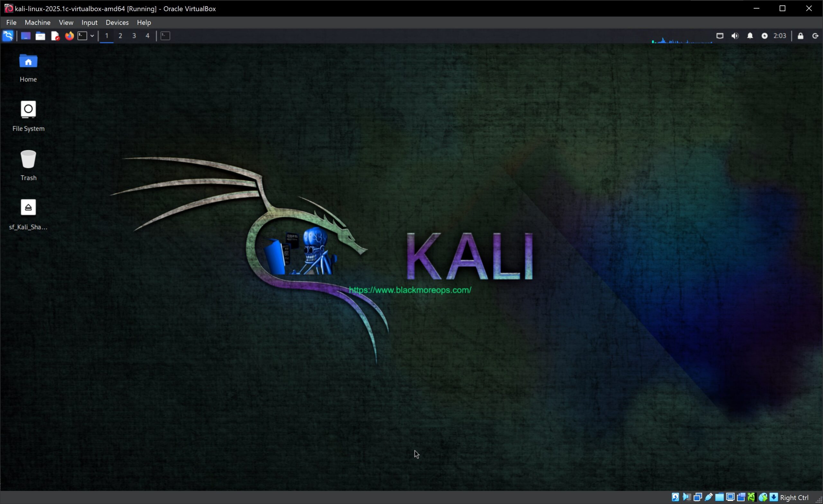Open the VirtualBox Machine menu
Image resolution: width=823 pixels, height=504 pixels.
click(x=37, y=22)
